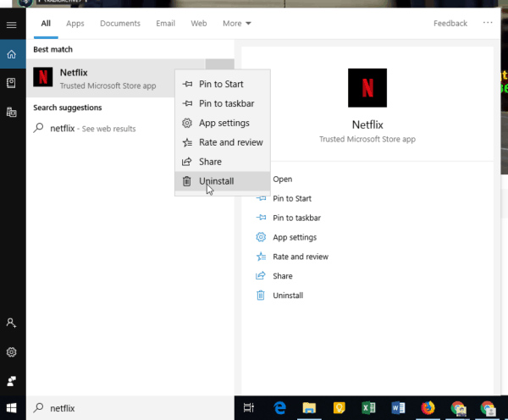Launch Excel from the taskbar
This screenshot has height=420, width=508.
[368, 408]
